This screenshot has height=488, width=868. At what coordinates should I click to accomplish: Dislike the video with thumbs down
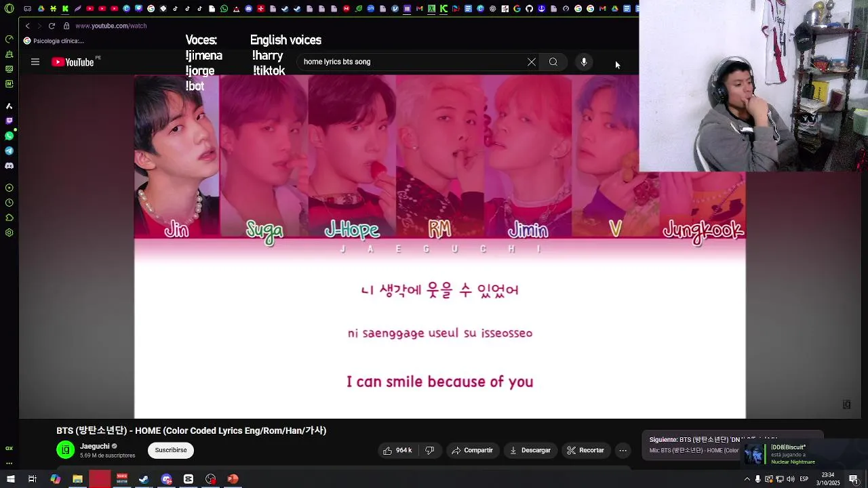[x=429, y=450]
